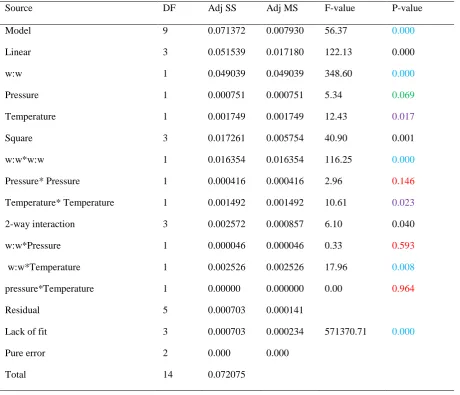Select the "w:w*Temperature" row label
Viewport: 460px width, 395px height.
(44, 267)
